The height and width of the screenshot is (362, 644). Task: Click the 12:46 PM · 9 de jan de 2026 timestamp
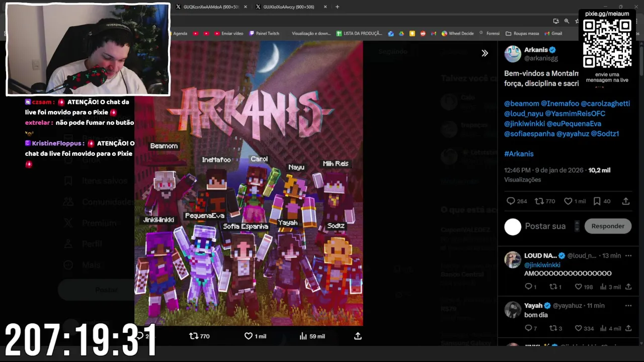click(544, 170)
